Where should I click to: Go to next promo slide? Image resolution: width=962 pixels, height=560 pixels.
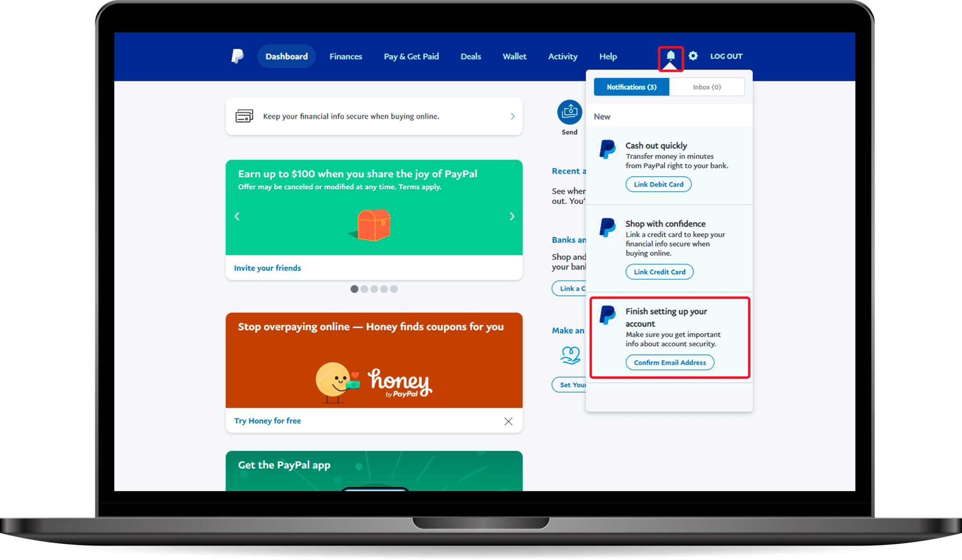[512, 216]
